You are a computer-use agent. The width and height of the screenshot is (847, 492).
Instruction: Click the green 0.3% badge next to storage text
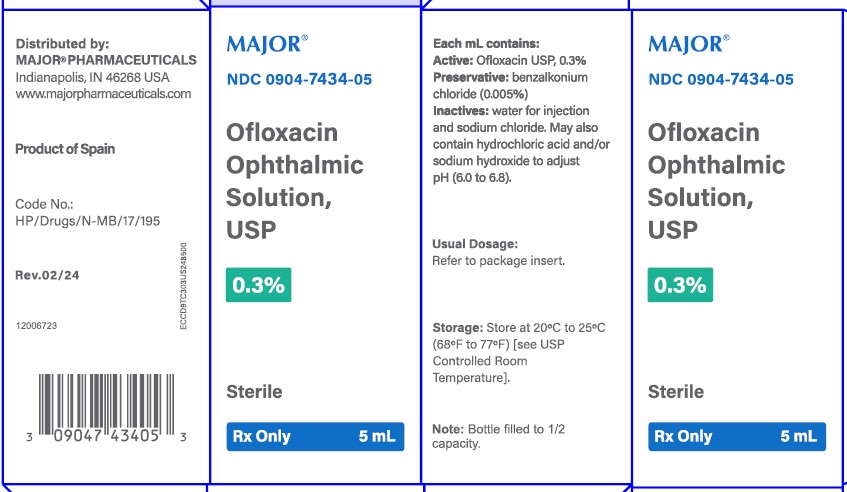click(x=679, y=285)
